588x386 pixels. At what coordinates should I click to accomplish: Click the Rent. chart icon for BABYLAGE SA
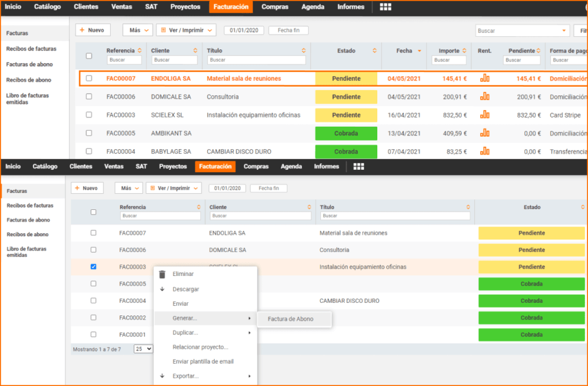pyautogui.click(x=485, y=151)
